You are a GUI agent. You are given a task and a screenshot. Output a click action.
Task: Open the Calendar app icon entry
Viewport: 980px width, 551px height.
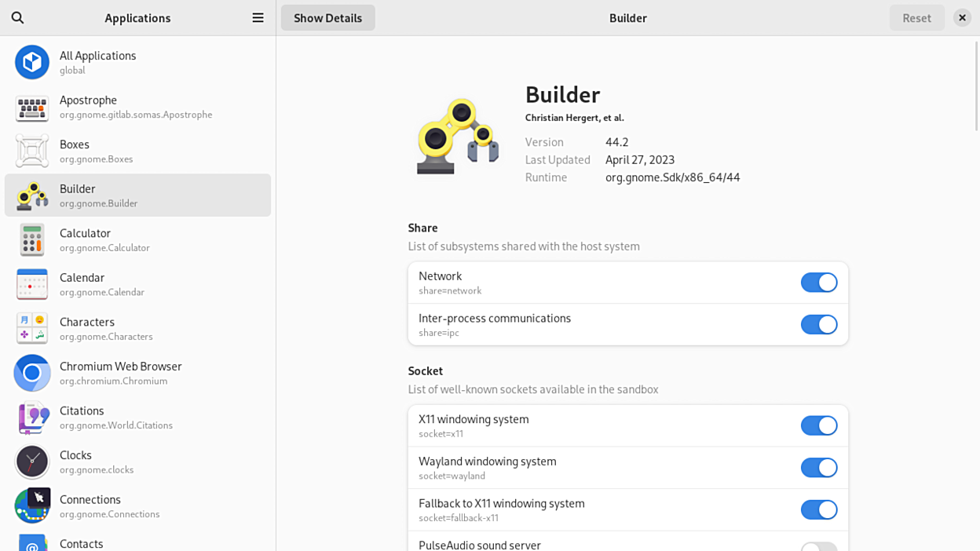click(x=32, y=284)
